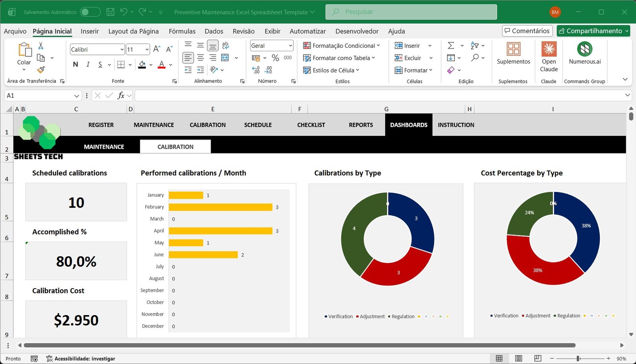The height and width of the screenshot is (364, 636).
Task: Open the Comentários panel
Action: click(527, 31)
